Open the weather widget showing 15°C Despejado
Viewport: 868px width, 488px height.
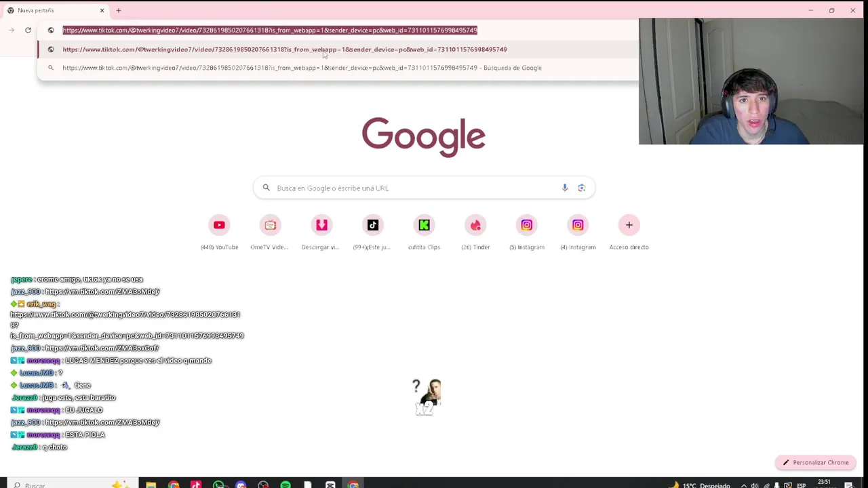click(x=701, y=485)
